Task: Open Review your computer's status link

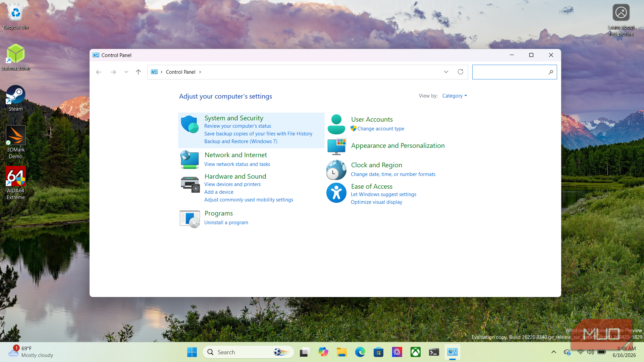Action: (237, 126)
